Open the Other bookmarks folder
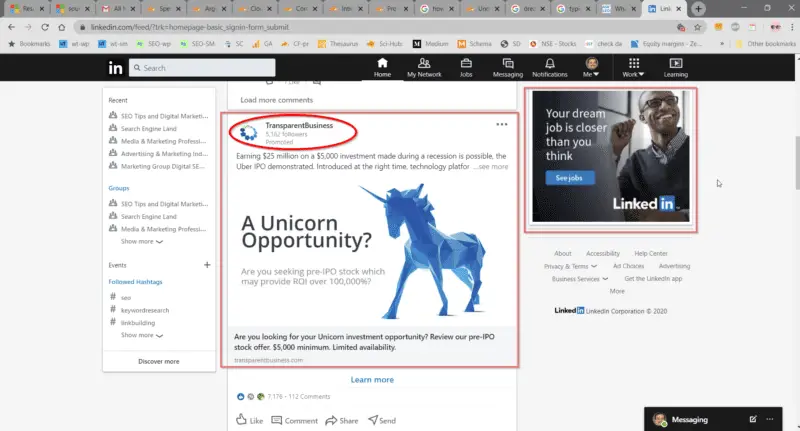 pyautogui.click(x=765, y=44)
